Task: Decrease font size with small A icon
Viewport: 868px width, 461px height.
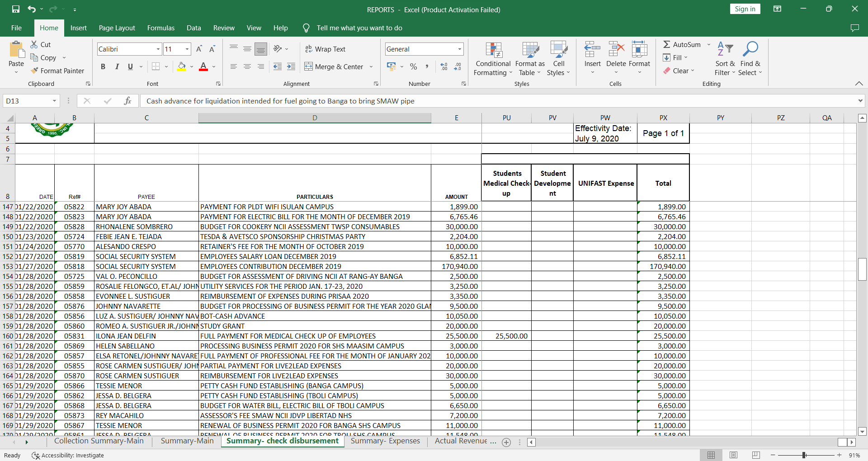Action: [x=212, y=49]
